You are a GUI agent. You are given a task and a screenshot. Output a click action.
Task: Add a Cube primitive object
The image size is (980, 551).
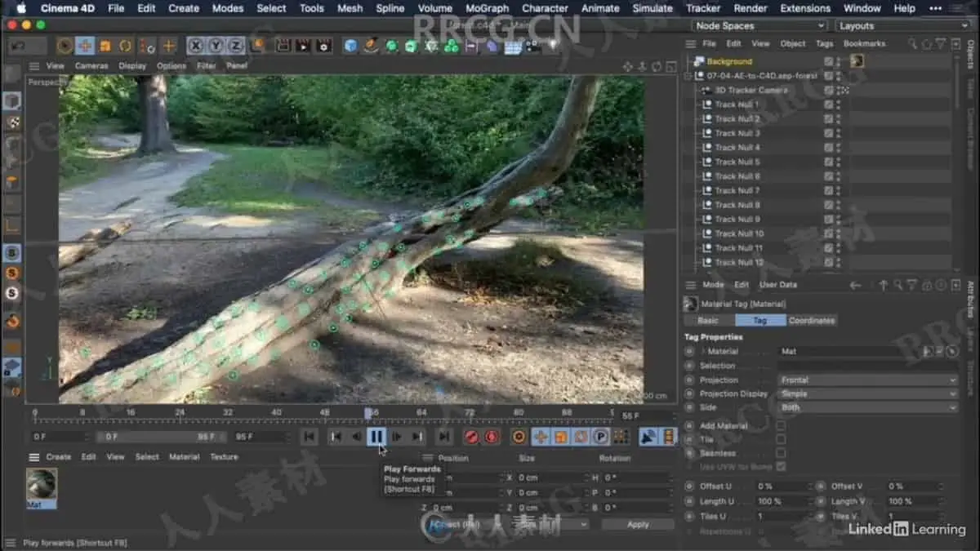351,46
